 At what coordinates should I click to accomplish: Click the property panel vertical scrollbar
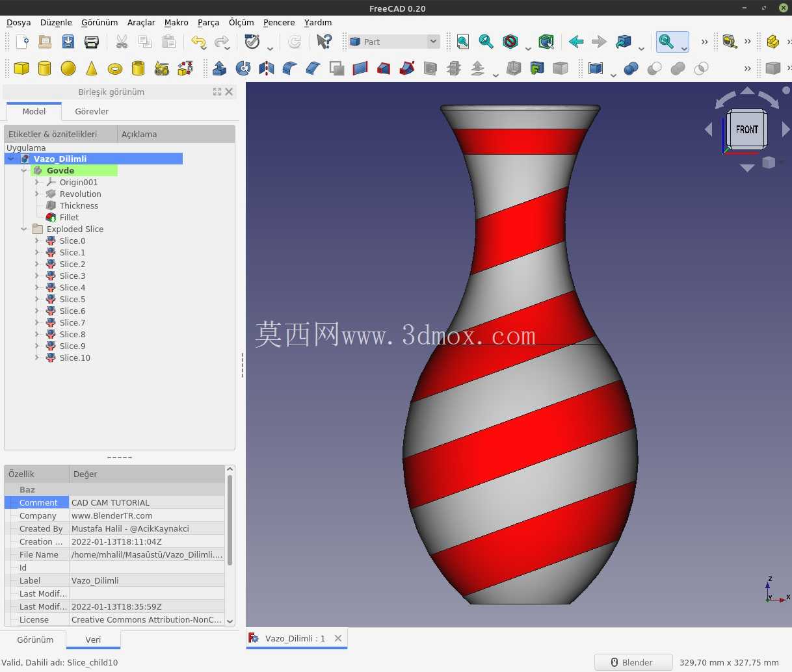pos(230,520)
